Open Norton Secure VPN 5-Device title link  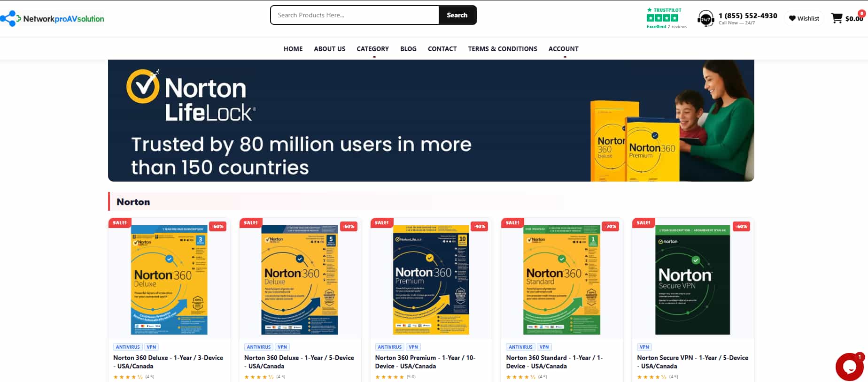point(692,362)
